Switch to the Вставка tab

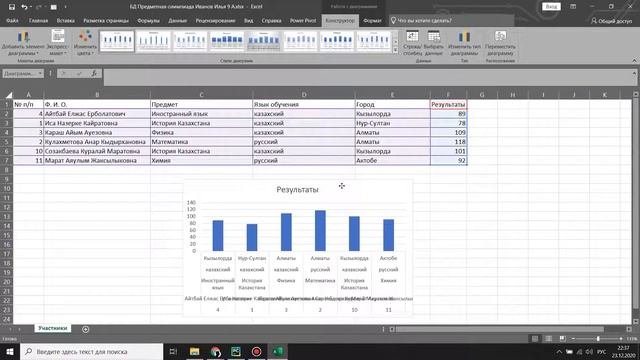pyautogui.click(x=65, y=20)
